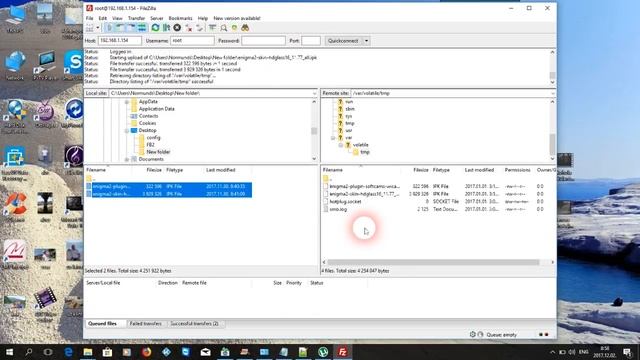Refresh file and folder lists

coord(155,28)
